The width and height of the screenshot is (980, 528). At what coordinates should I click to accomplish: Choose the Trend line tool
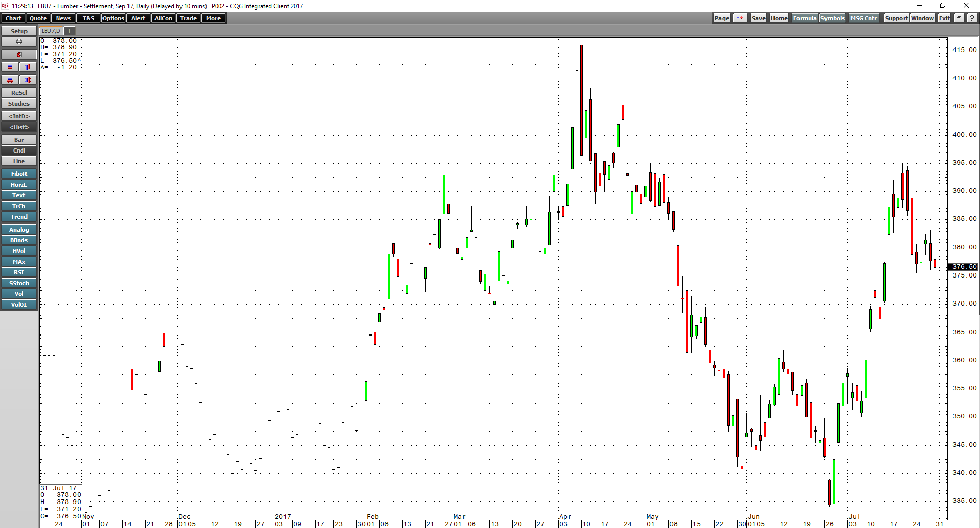coord(19,217)
